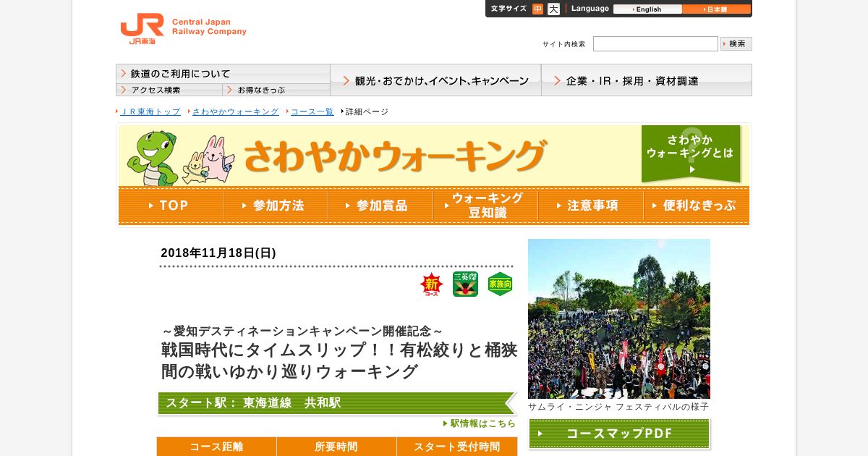The height and width of the screenshot is (456, 868).
Task: Click the green 三英傑 badge icon
Action: (465, 284)
